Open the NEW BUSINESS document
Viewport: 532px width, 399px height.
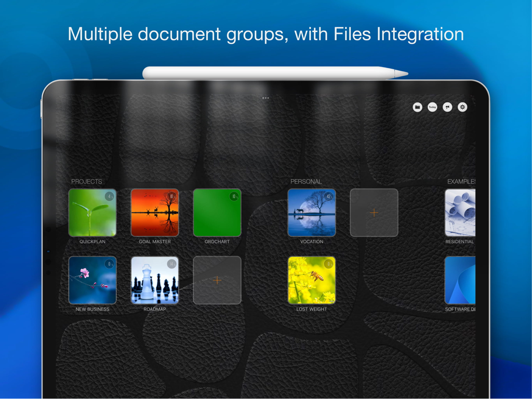pyautogui.click(x=92, y=280)
